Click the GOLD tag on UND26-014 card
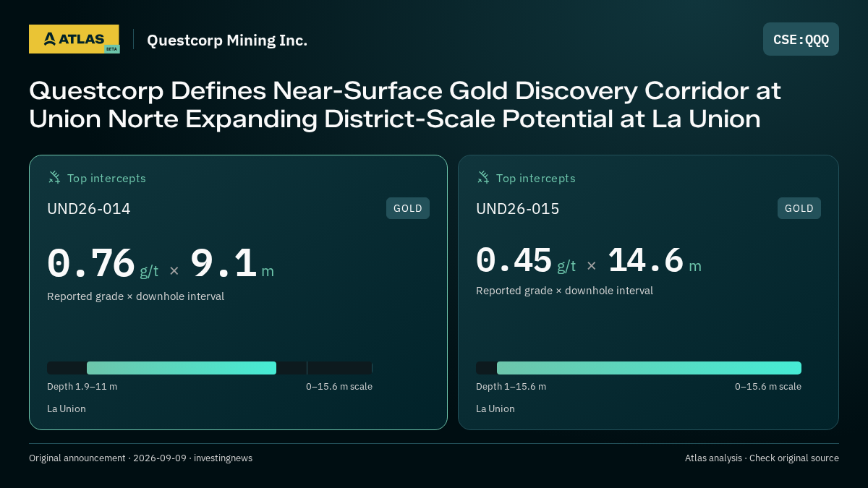This screenshot has width=868, height=488. [x=408, y=208]
